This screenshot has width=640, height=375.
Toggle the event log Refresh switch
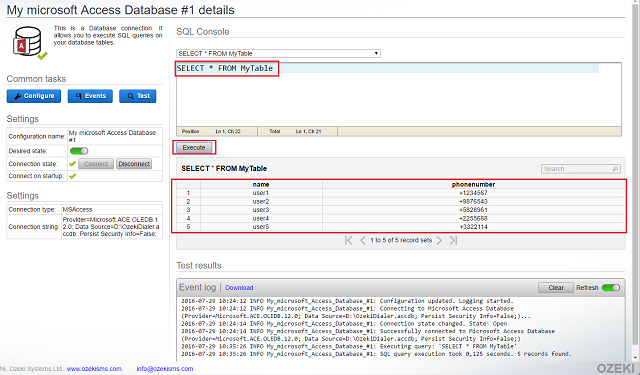pyautogui.click(x=611, y=288)
